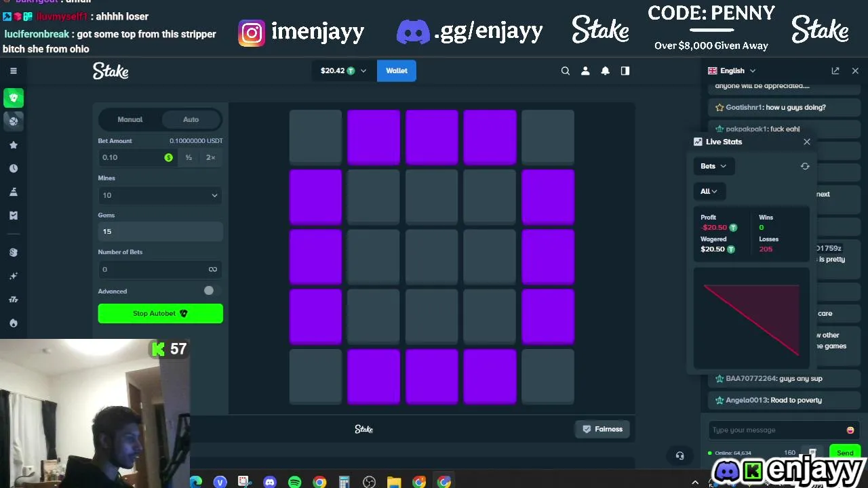
Task: Refresh the Live Stats panel
Action: (805, 166)
